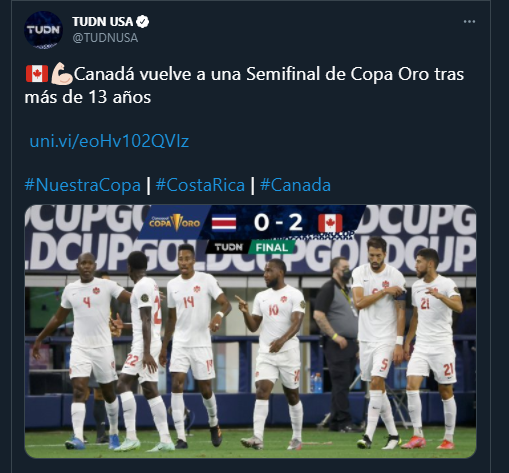Open the tweet's three-dot more menu
The width and height of the screenshot is (509, 473).
coord(469,22)
